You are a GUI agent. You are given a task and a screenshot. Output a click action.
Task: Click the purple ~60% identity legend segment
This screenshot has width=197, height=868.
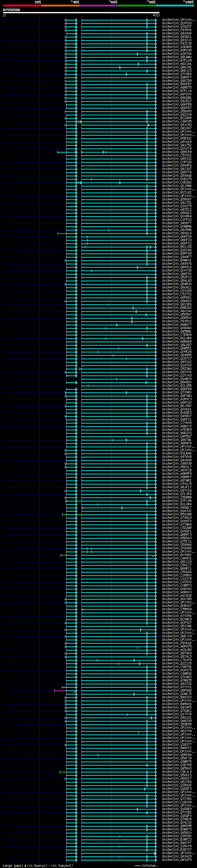[x=98, y=6]
